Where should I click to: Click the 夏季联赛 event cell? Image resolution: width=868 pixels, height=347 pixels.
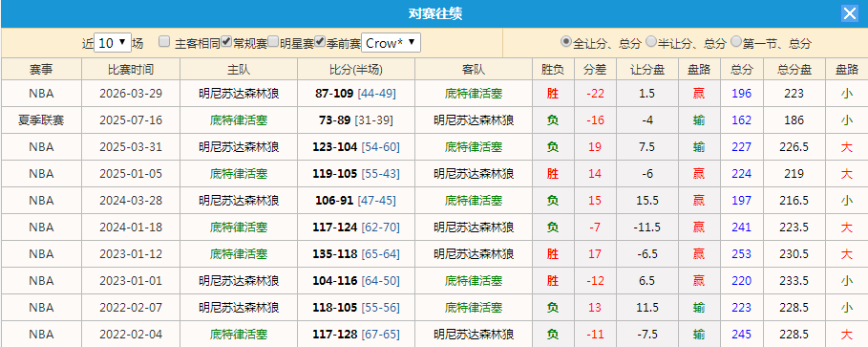pyautogui.click(x=41, y=120)
